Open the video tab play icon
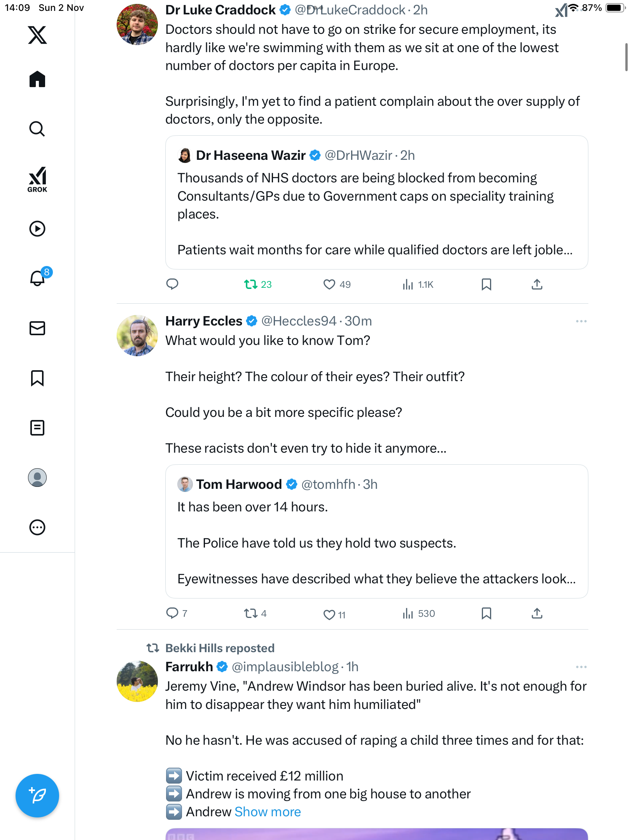The width and height of the screenshot is (630, 840). [37, 229]
